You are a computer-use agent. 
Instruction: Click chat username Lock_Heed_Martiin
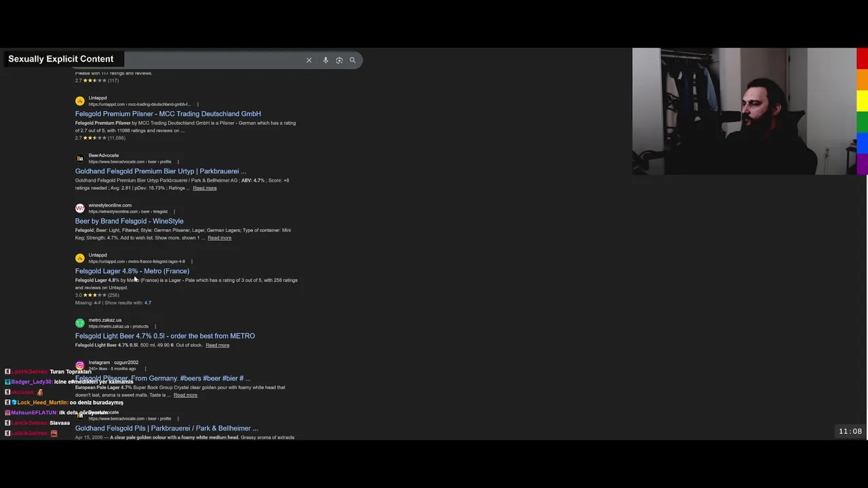point(42,403)
